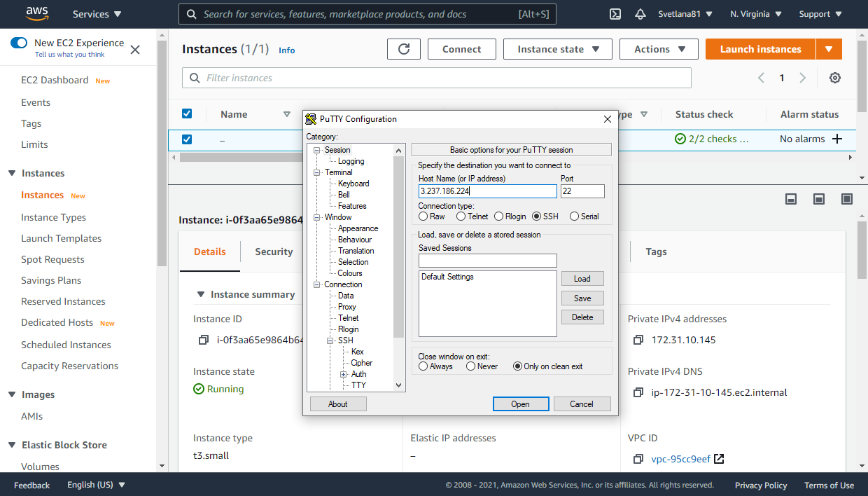Toggle the New EC2 Experience switch
The height and width of the screenshot is (496, 868).
(x=19, y=43)
